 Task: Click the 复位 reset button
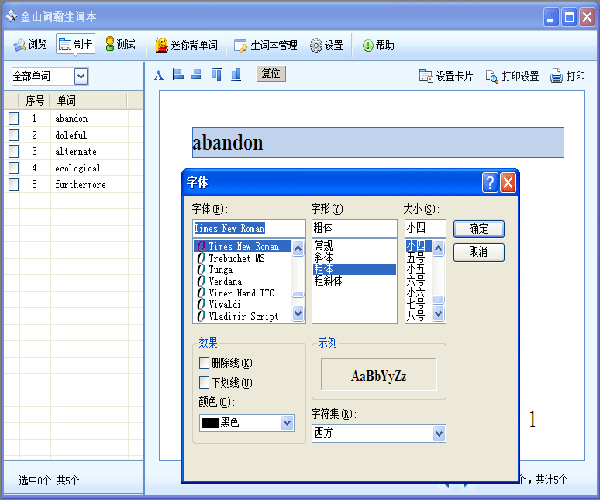271,73
